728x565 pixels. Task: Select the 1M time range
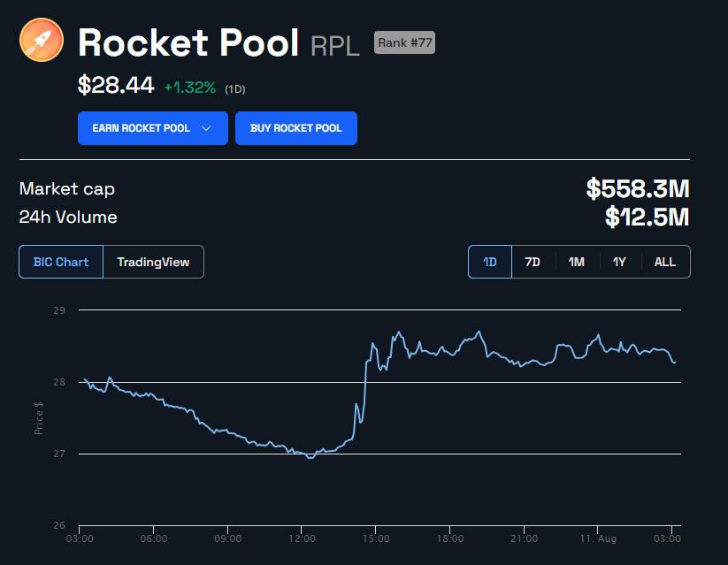point(577,262)
